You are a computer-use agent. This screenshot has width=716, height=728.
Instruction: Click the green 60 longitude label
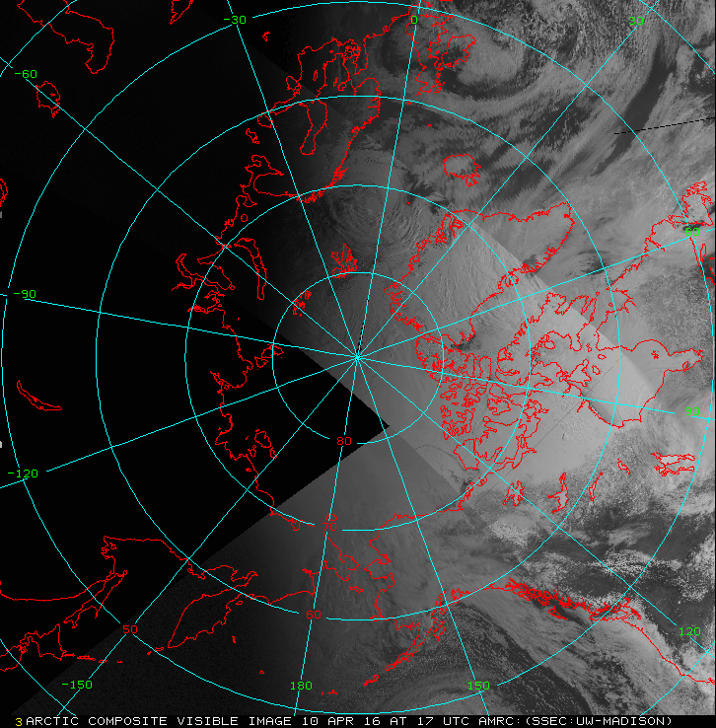pyautogui.click(x=692, y=232)
